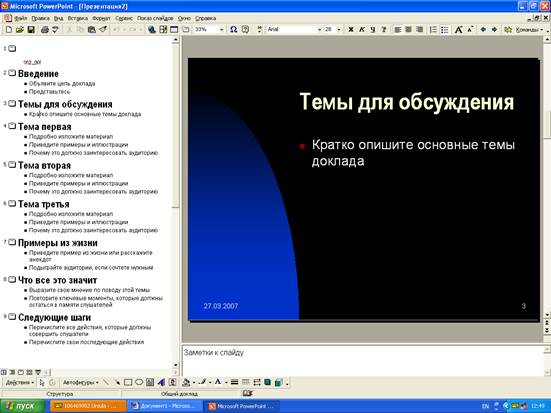Click the Paste clipboard icon

click(x=92, y=30)
